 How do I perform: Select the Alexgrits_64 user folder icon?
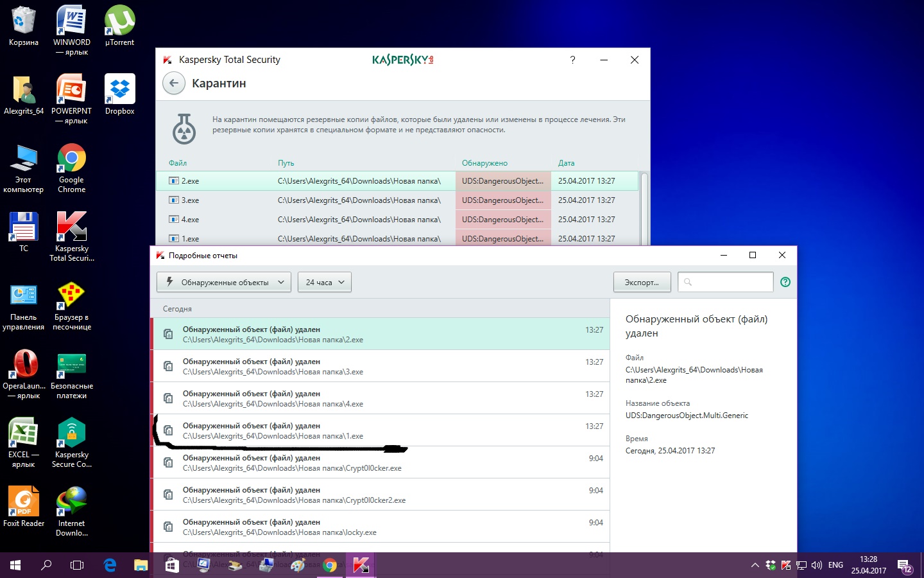coord(24,95)
